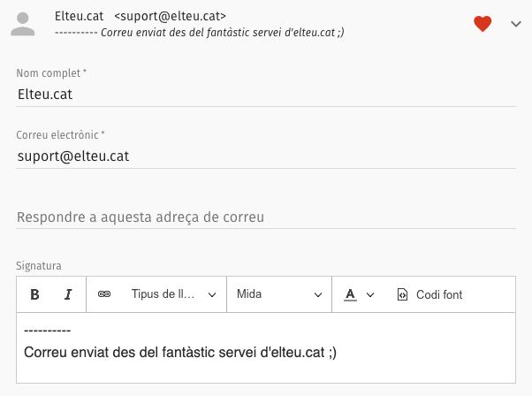Expand the text color picker arrow
Screen dimensions: 532x396
pos(370,295)
